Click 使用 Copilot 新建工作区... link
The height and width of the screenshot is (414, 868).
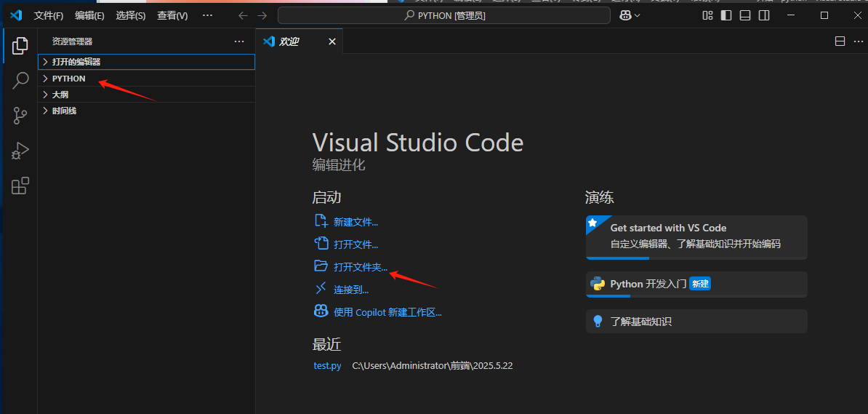388,312
